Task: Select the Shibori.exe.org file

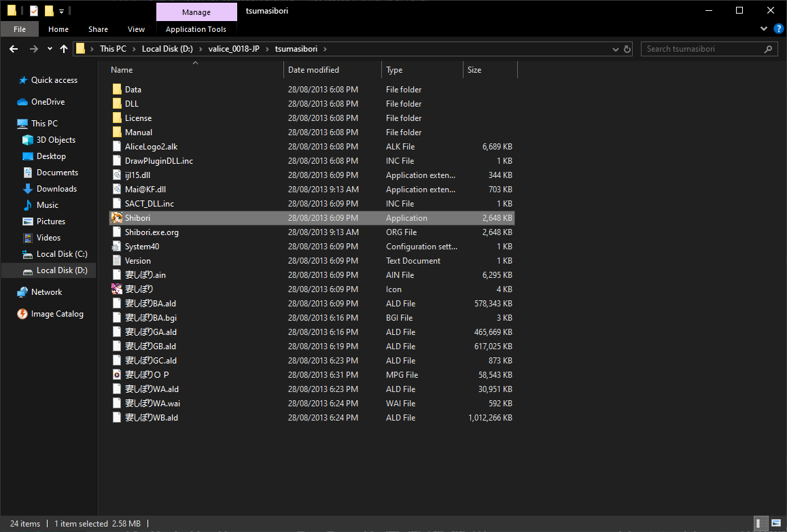Action: (312, 232)
